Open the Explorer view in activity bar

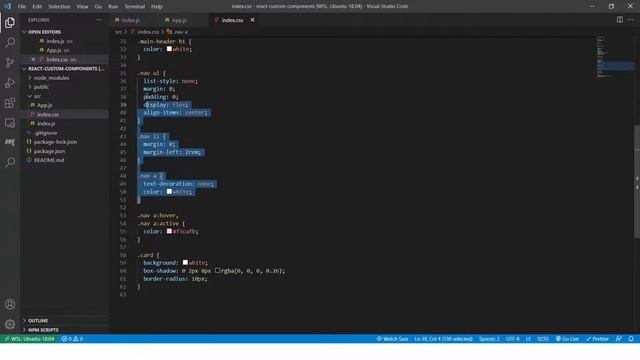pos(10,22)
